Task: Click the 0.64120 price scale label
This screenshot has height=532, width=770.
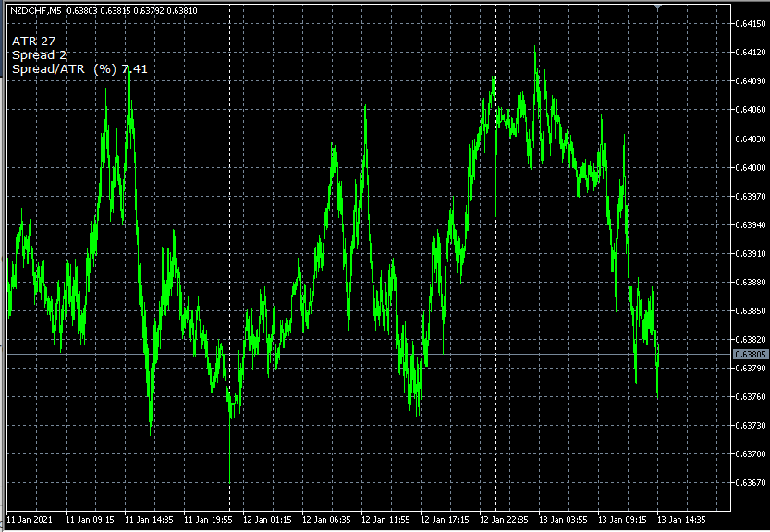Action: click(751, 53)
